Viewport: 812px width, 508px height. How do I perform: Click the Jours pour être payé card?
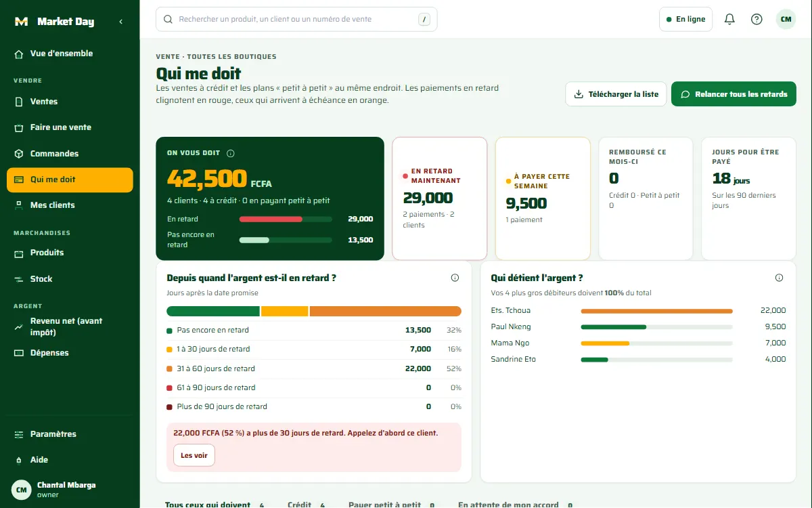(x=748, y=198)
